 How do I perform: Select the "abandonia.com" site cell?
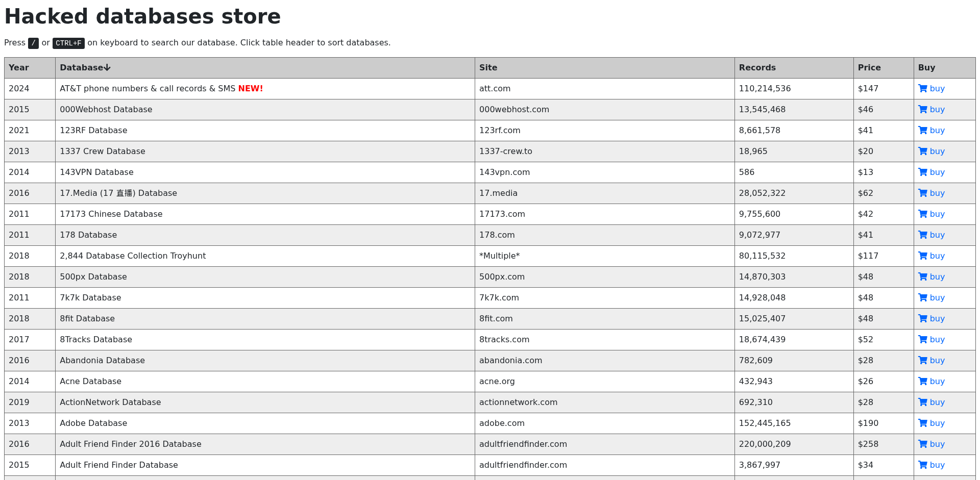pos(604,361)
